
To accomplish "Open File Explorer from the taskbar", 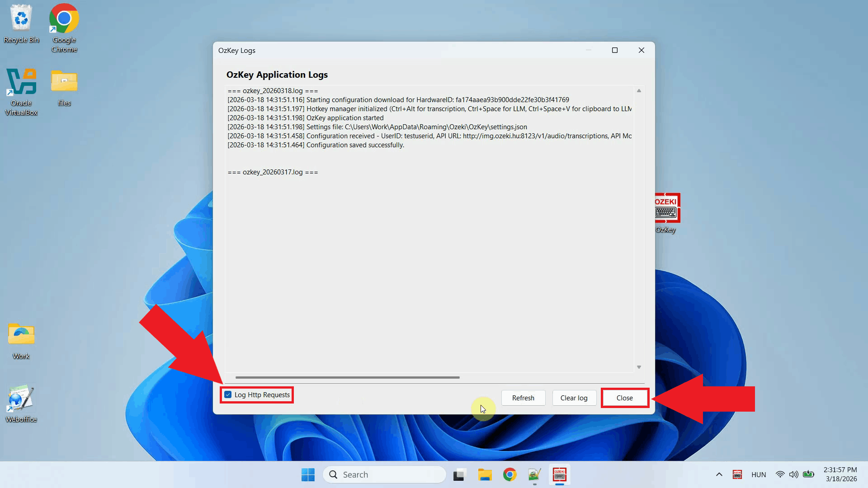I will click(485, 474).
